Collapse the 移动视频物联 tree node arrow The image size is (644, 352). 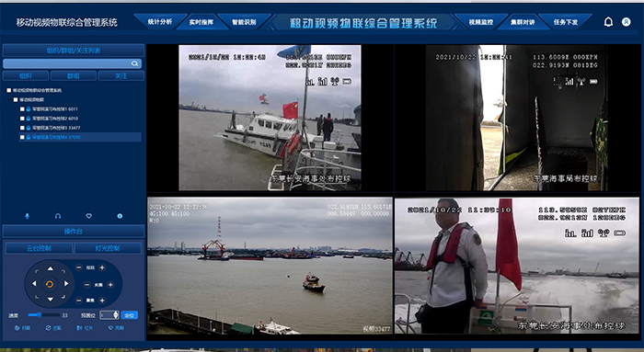click(9, 99)
